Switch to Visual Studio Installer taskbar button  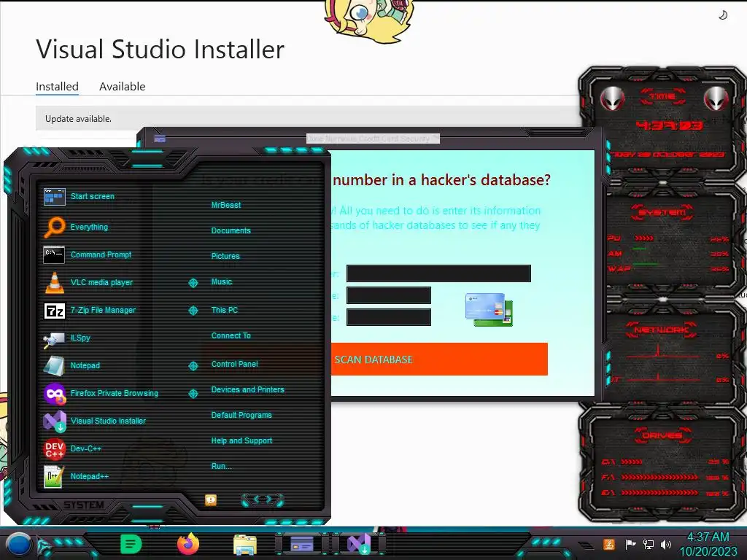359,544
